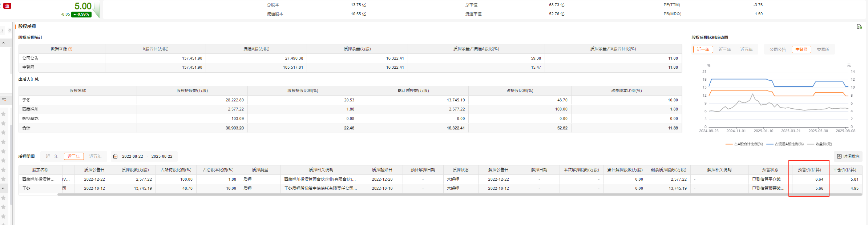The image size is (868, 225).
Task: Click the help icon beside 数据来源
Action: 70,49
